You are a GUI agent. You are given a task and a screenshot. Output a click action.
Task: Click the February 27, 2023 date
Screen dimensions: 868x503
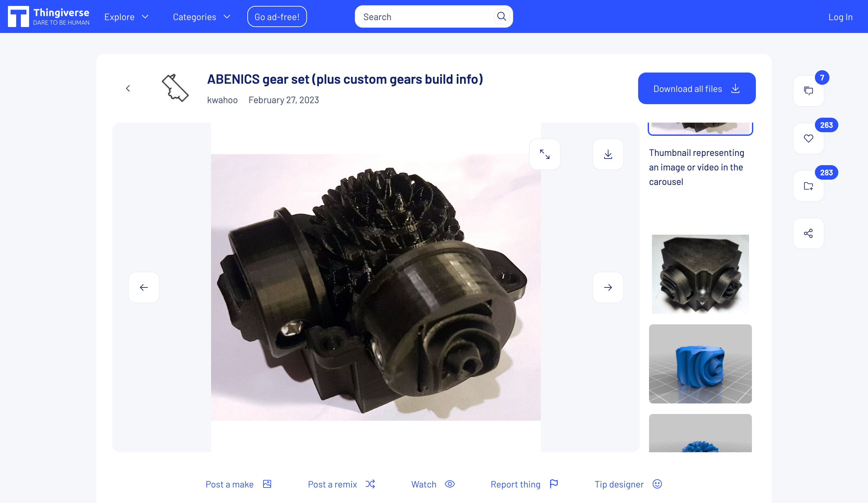click(284, 100)
